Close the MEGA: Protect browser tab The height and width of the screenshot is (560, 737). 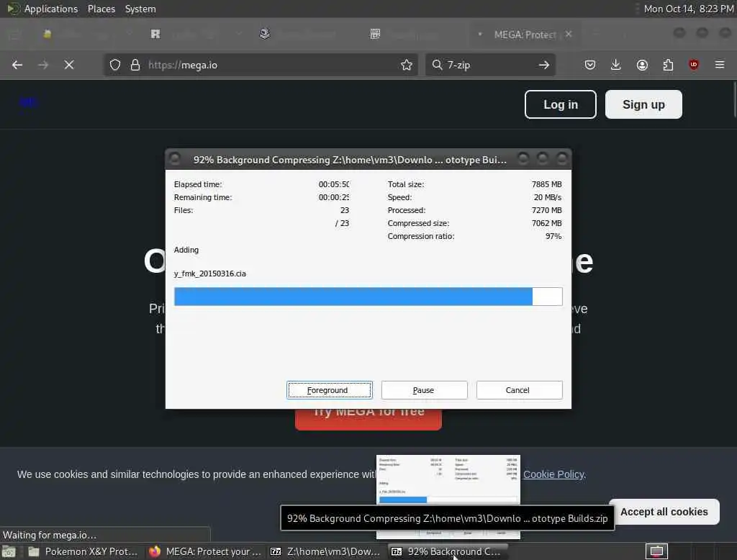click(569, 35)
